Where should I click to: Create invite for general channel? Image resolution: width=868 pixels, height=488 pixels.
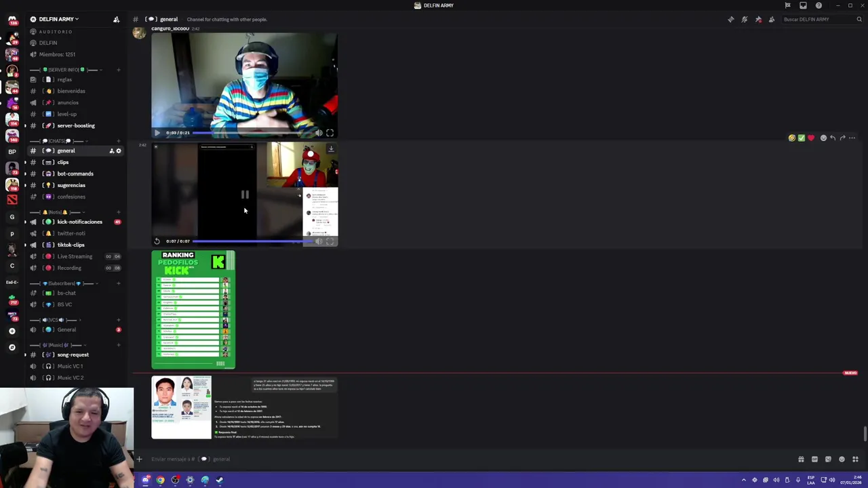[112, 150]
